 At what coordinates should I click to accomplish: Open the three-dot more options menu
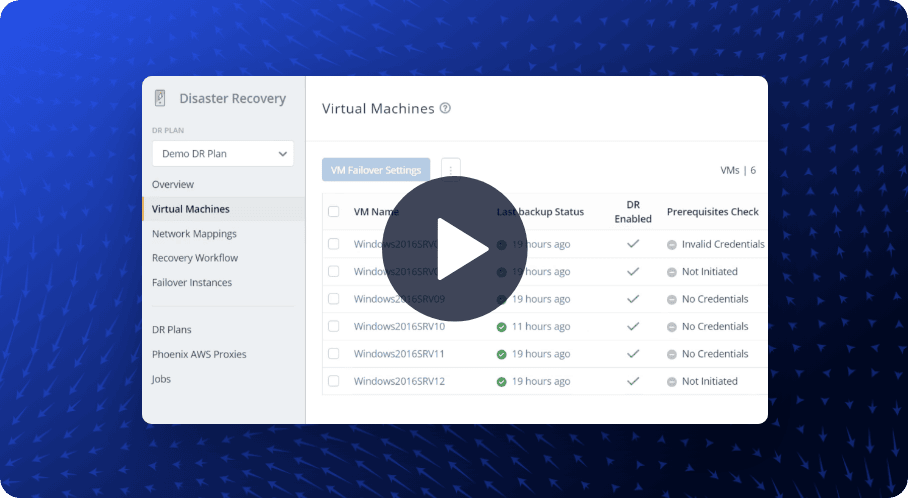coord(450,170)
